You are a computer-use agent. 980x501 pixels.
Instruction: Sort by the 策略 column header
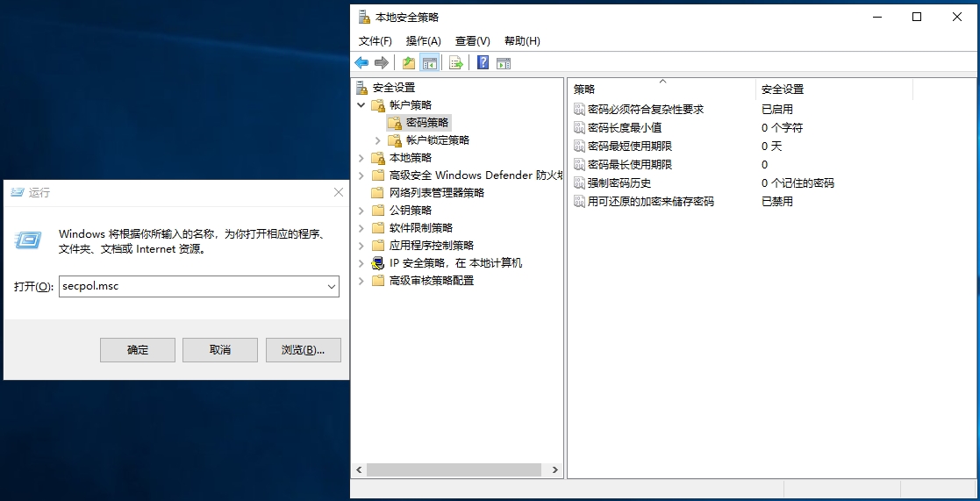[x=662, y=89]
